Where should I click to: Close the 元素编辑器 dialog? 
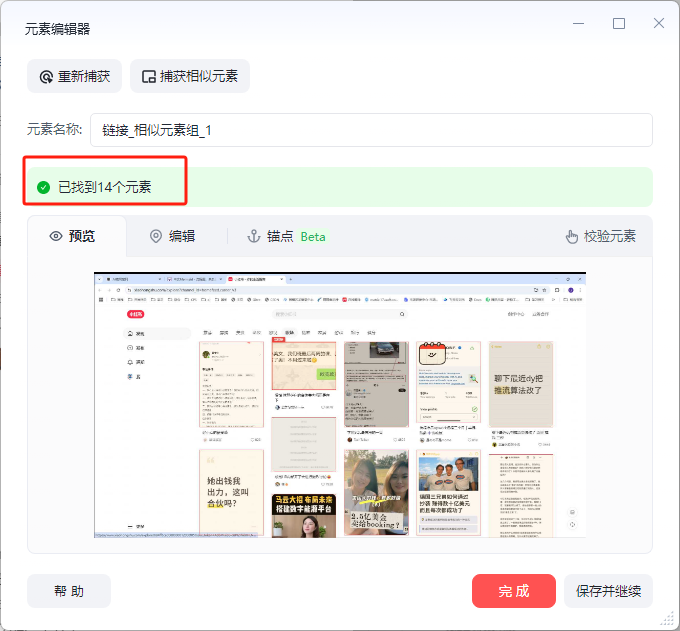659,23
